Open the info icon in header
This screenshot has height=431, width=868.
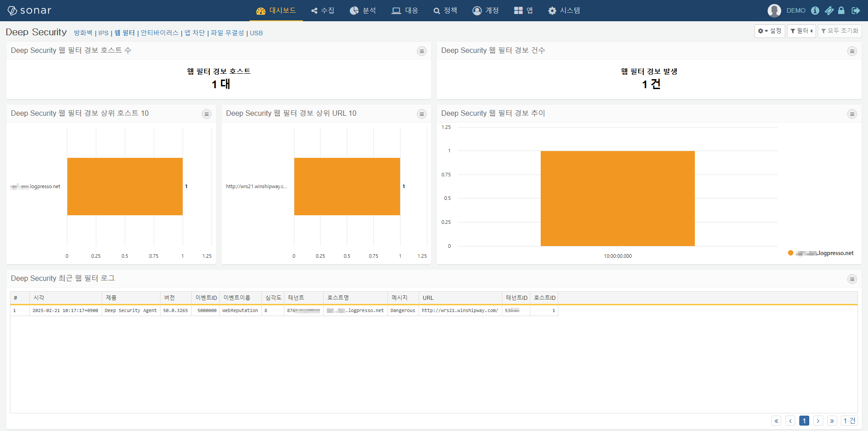pos(815,10)
